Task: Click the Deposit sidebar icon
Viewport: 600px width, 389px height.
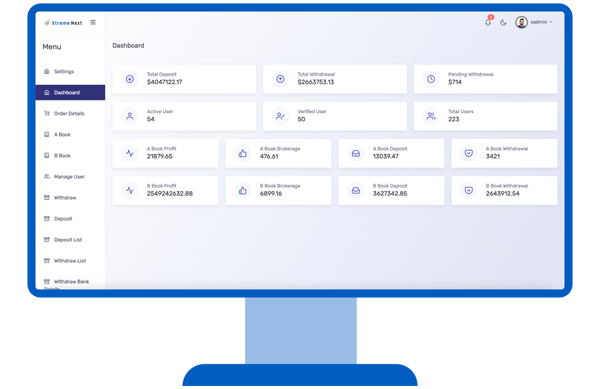Action: [x=47, y=218]
